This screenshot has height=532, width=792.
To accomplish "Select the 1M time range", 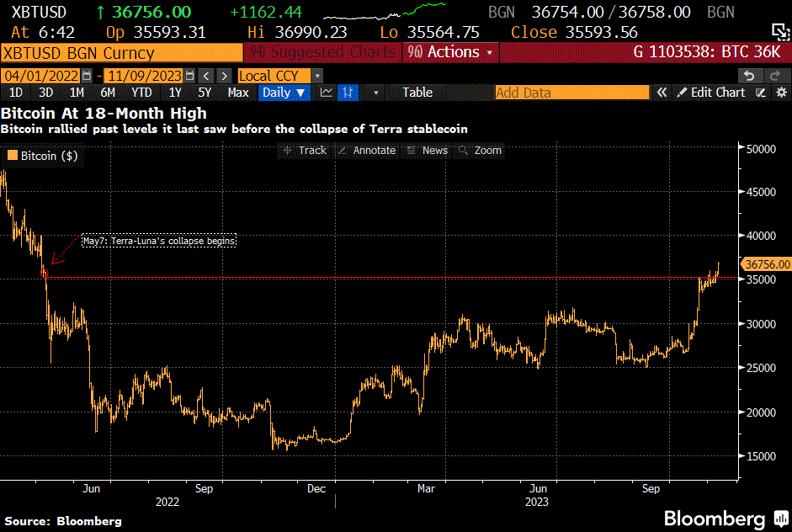I will 77,93.
